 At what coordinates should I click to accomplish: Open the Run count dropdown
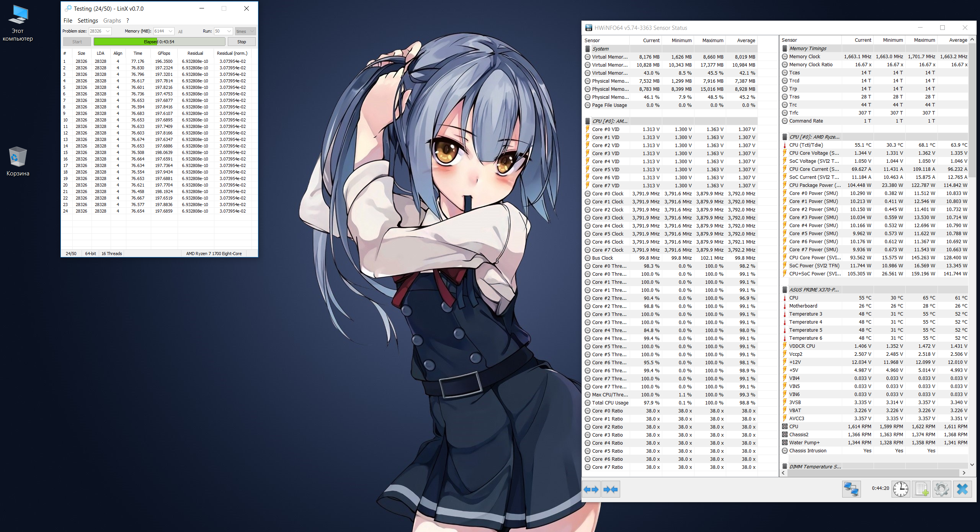pos(229,31)
